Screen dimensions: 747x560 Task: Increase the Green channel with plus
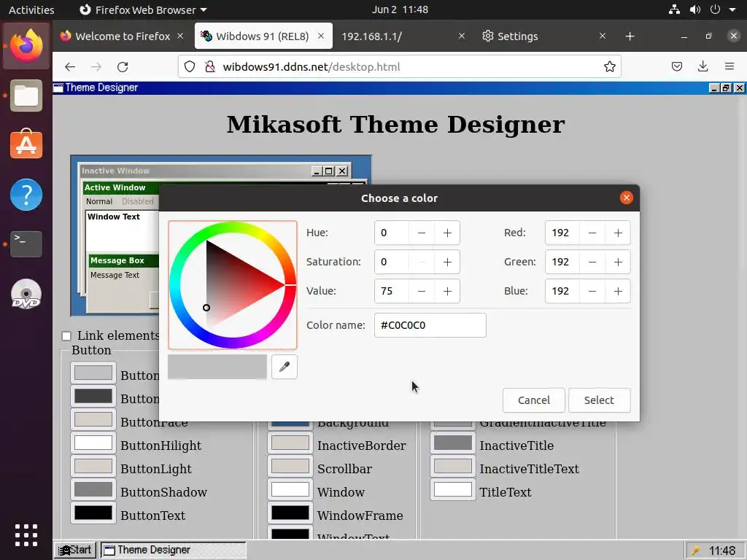[618, 262]
